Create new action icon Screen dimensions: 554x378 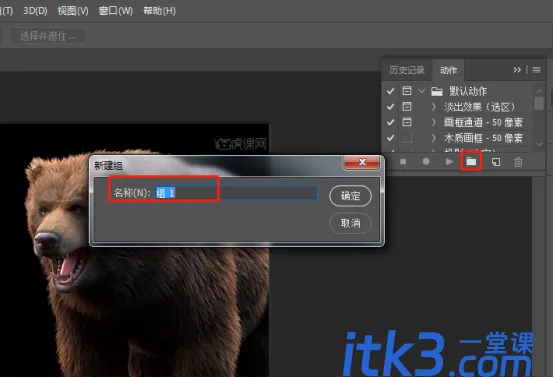coord(496,162)
